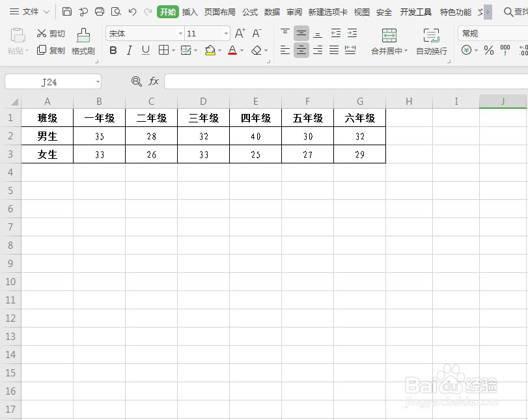Toggle center horizontal alignment

(301, 50)
